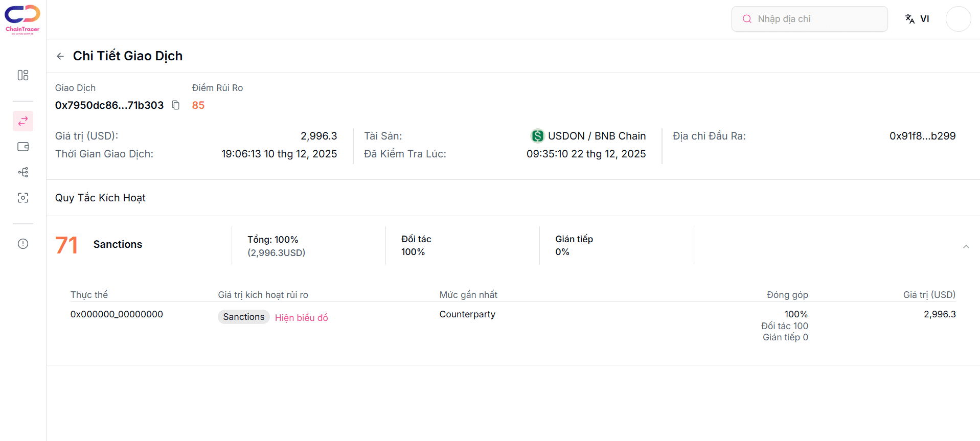Open the info alert sidebar icon
Viewport: 980px width, 441px height.
[x=23, y=244]
